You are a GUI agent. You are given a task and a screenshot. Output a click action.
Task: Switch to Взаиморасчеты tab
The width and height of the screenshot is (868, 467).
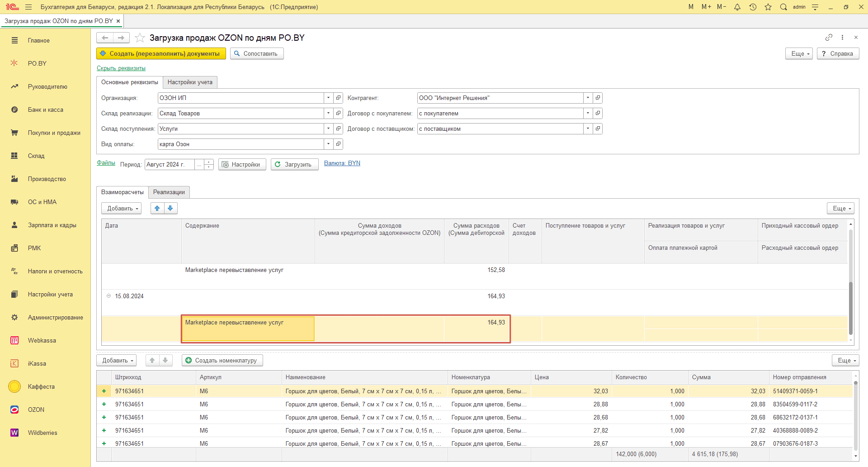click(123, 192)
